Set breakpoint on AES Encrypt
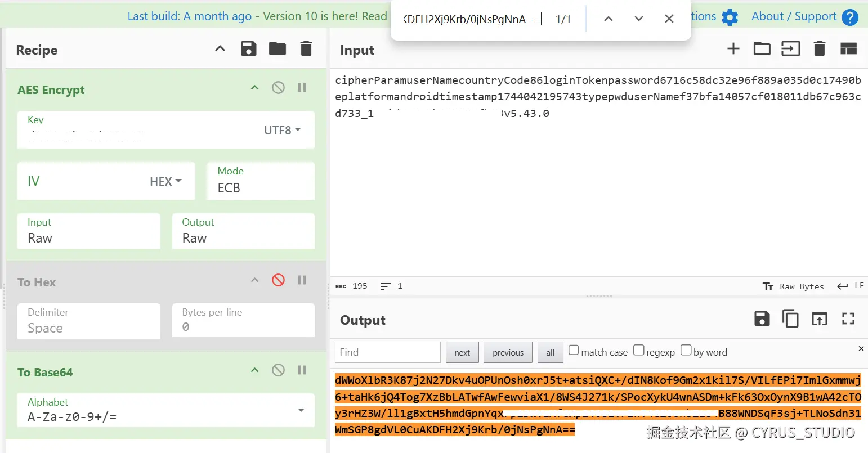 pos(302,87)
